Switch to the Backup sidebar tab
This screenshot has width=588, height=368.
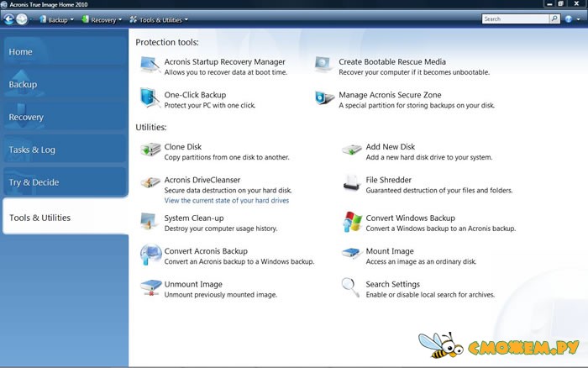click(x=66, y=84)
